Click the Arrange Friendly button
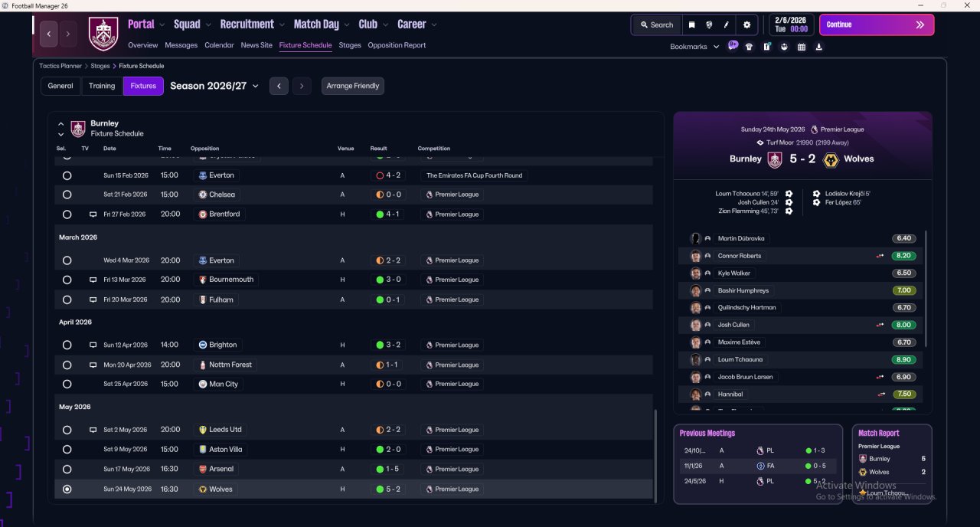This screenshot has width=980, height=527. (x=353, y=86)
